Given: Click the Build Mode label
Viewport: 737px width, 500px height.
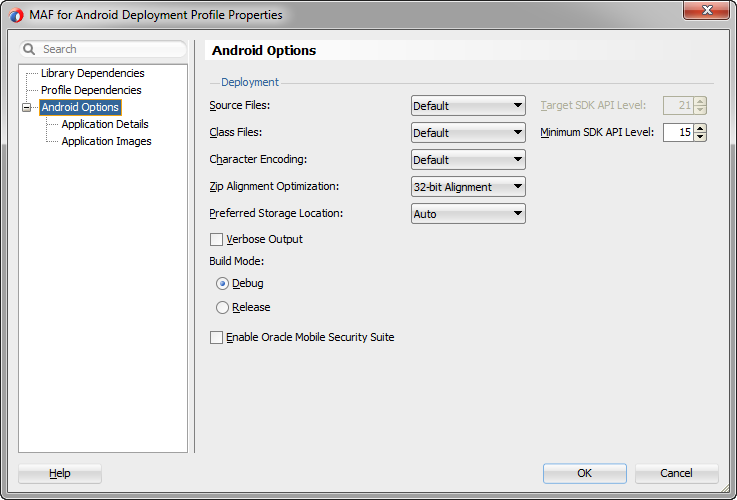Looking at the screenshot, I should pyautogui.click(x=236, y=261).
